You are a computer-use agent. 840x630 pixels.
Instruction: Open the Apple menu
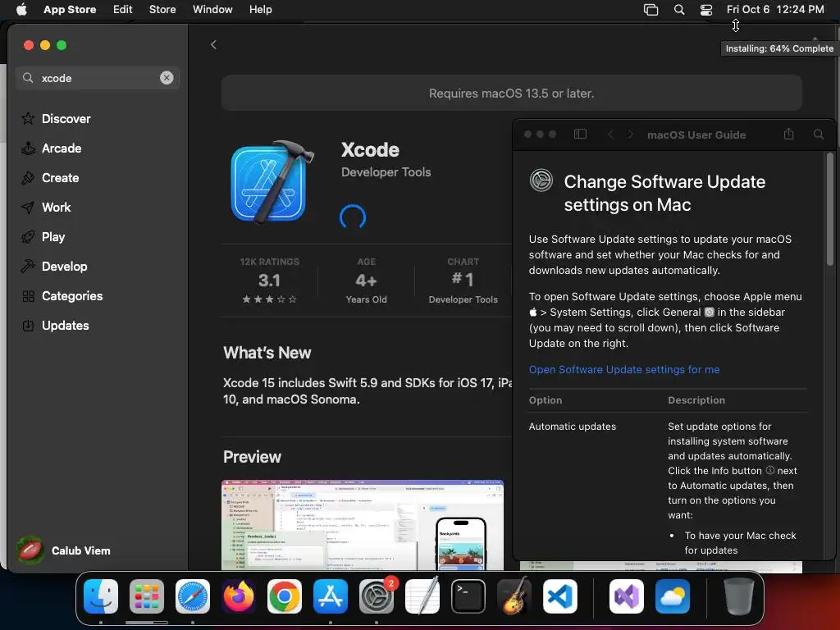[x=21, y=10]
